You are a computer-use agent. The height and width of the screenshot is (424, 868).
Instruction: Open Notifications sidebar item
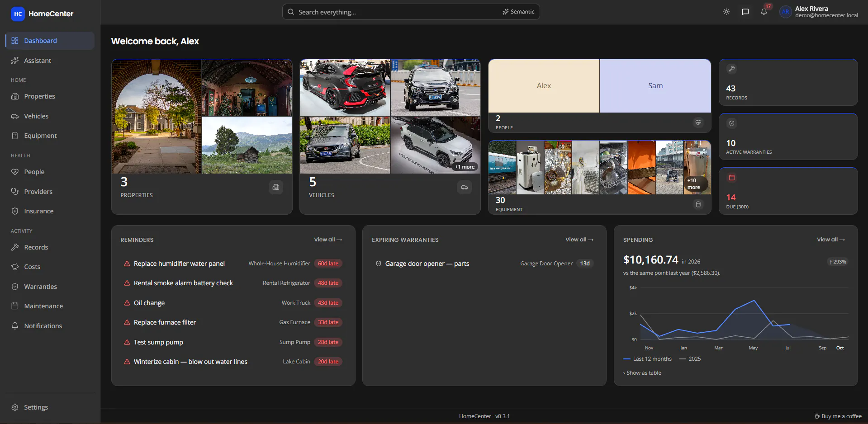tap(50, 326)
